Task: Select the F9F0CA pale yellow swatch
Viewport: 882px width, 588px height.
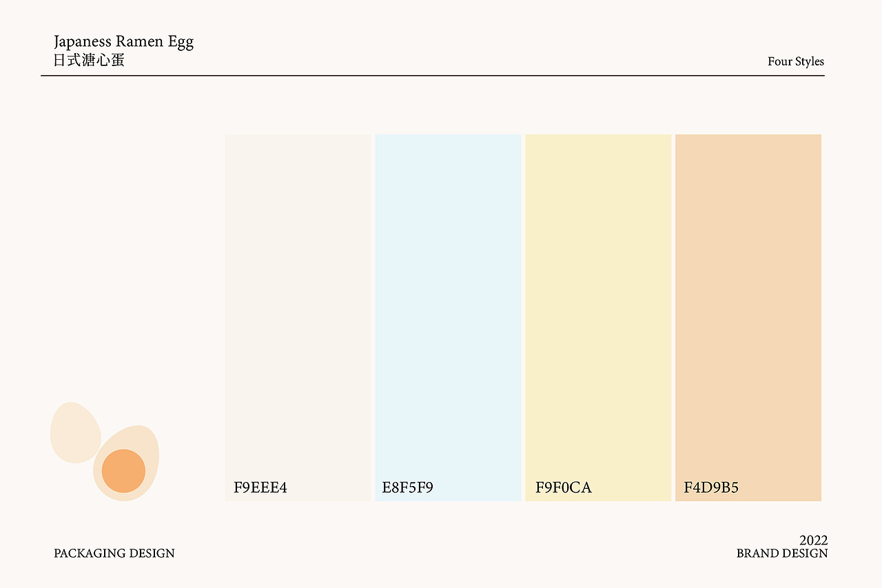Action: pos(598,317)
